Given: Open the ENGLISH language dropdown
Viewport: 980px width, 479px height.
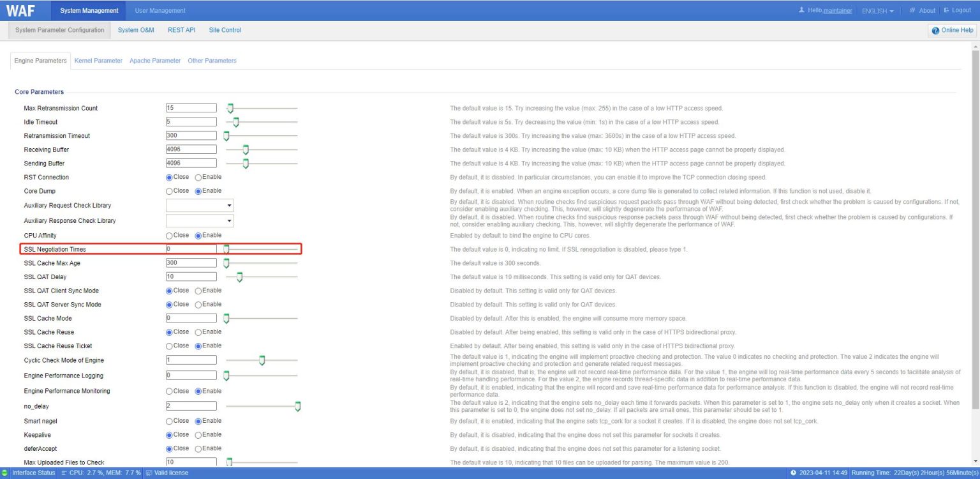Looking at the screenshot, I should point(877,10).
